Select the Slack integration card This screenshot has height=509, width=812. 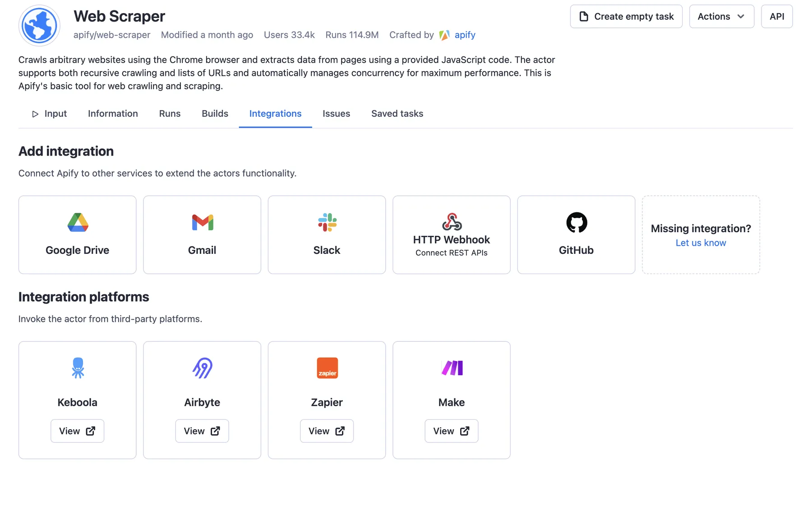click(327, 234)
